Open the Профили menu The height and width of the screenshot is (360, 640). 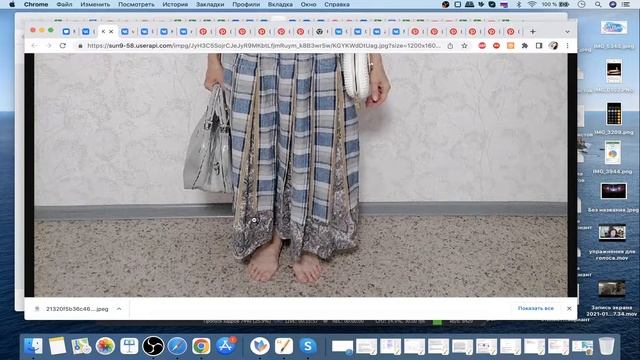(x=246, y=4)
